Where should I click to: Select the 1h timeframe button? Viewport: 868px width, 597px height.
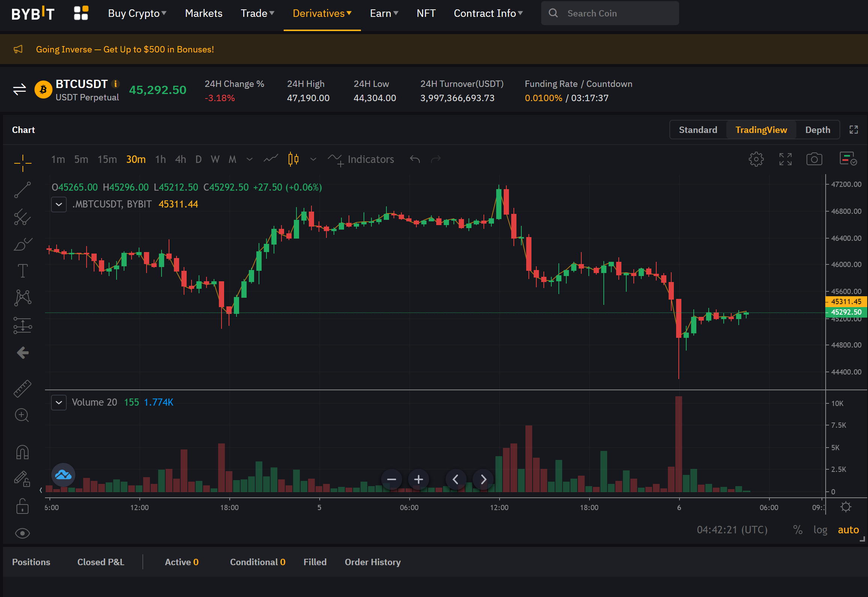coord(160,159)
